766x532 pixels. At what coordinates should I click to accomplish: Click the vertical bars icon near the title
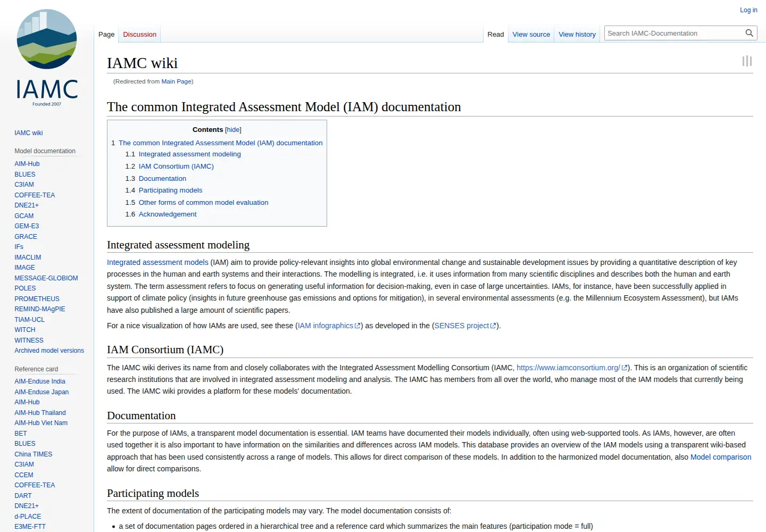click(x=747, y=61)
